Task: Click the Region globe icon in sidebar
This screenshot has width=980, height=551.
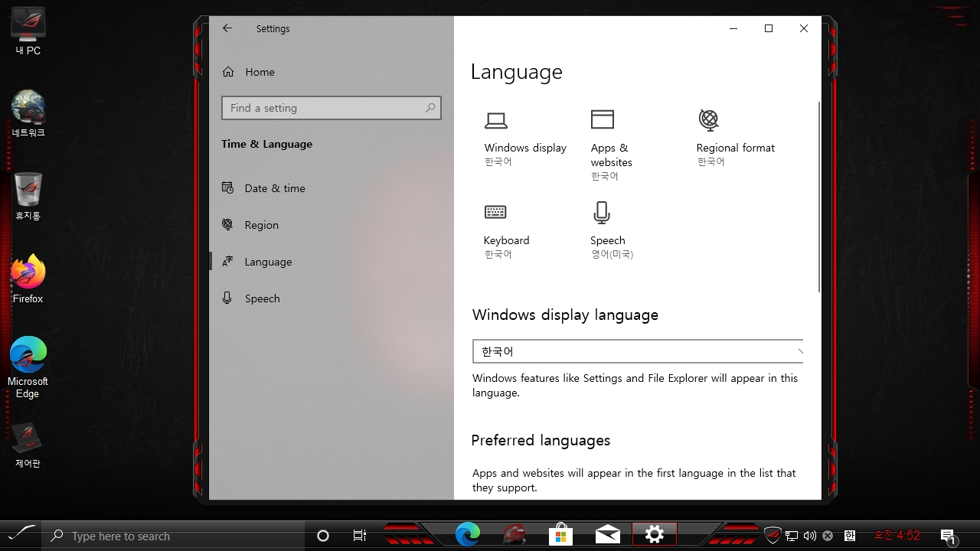Action: click(227, 224)
